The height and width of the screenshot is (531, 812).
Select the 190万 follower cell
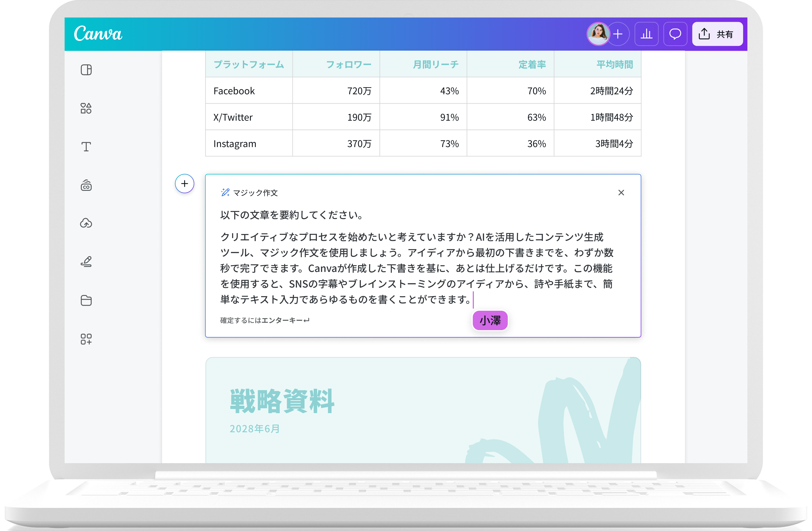coord(336,117)
